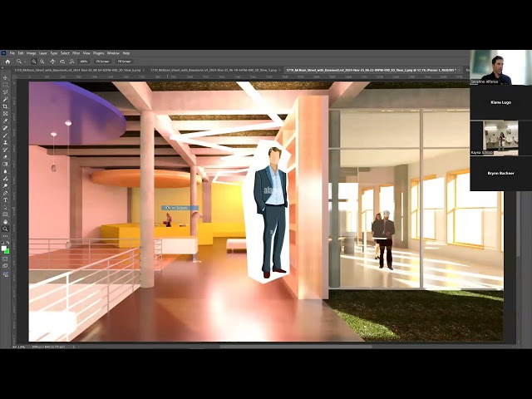Select the presenter's video thumbnail at top
532x399 pixels.
500,67
